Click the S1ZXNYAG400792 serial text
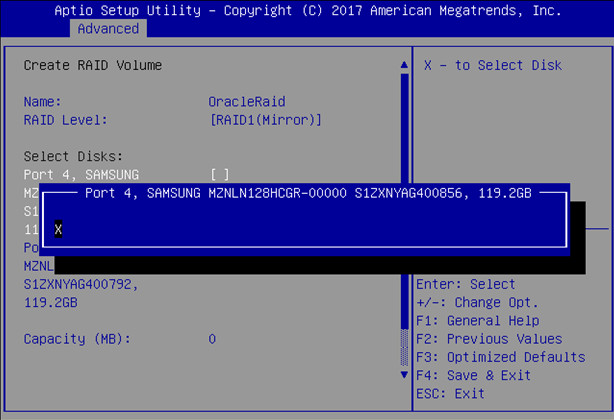614x420 pixels. (81, 284)
